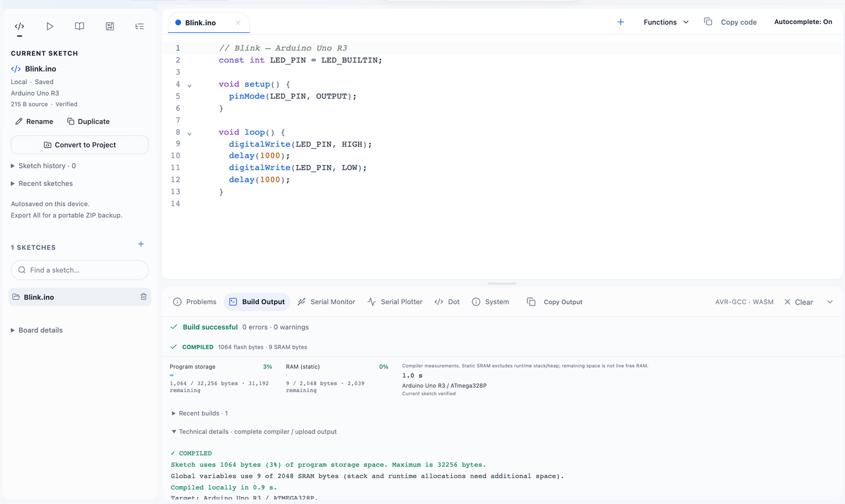The image size is (845, 504).
Task: Add a new sketch with the sidebar plus
Action: click(141, 244)
